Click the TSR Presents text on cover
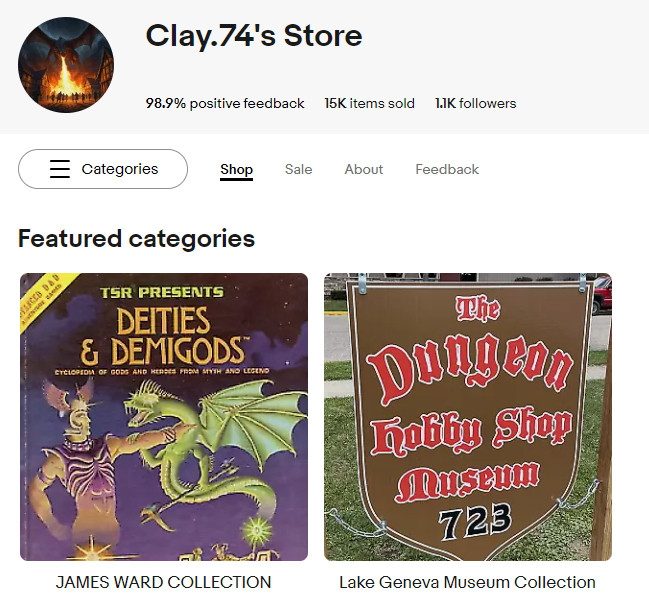 tap(162, 292)
